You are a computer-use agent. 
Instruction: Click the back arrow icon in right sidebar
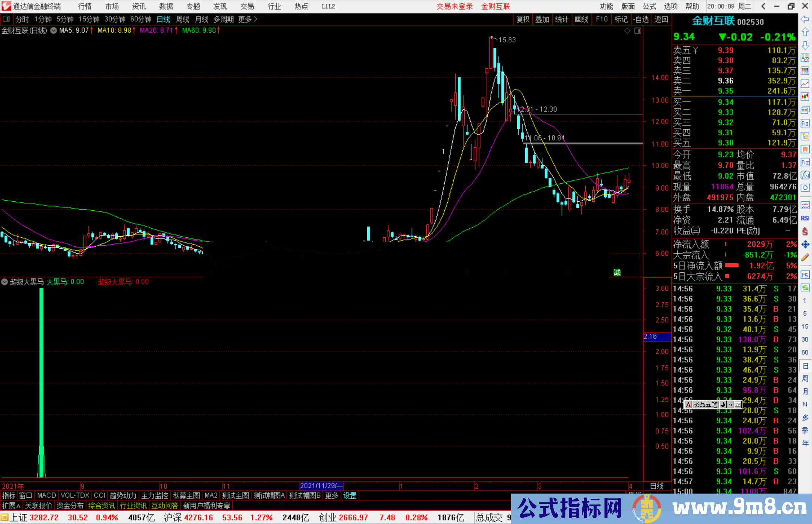click(805, 19)
